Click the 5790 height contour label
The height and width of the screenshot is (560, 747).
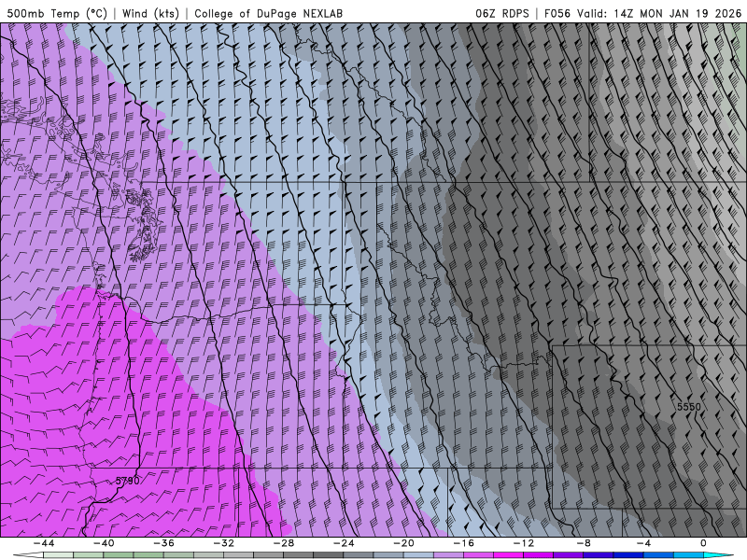(128, 481)
